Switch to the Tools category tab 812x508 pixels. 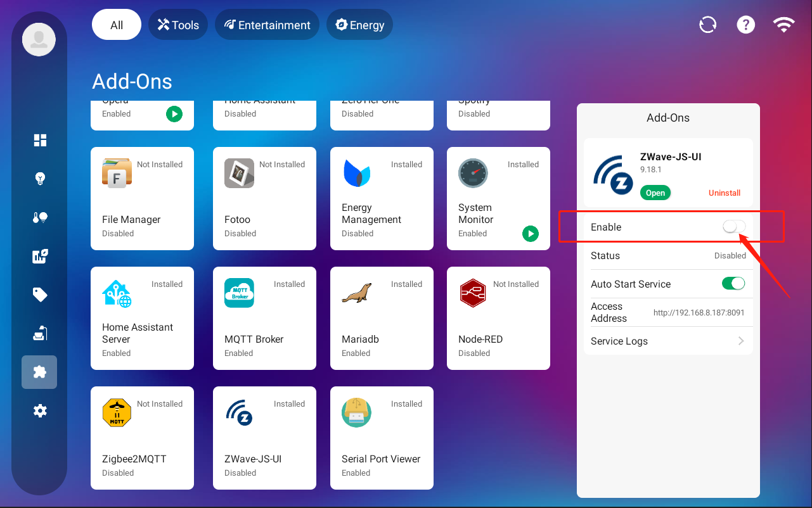[178, 25]
